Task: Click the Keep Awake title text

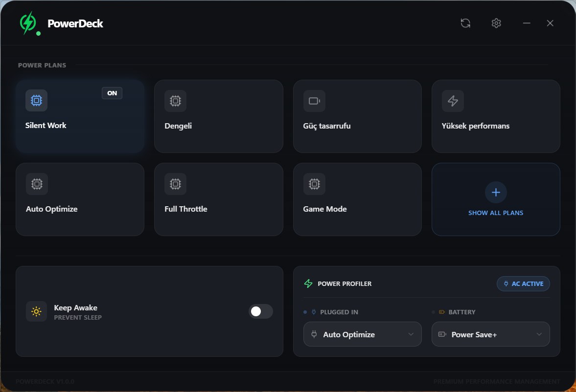Action: pyautogui.click(x=76, y=307)
